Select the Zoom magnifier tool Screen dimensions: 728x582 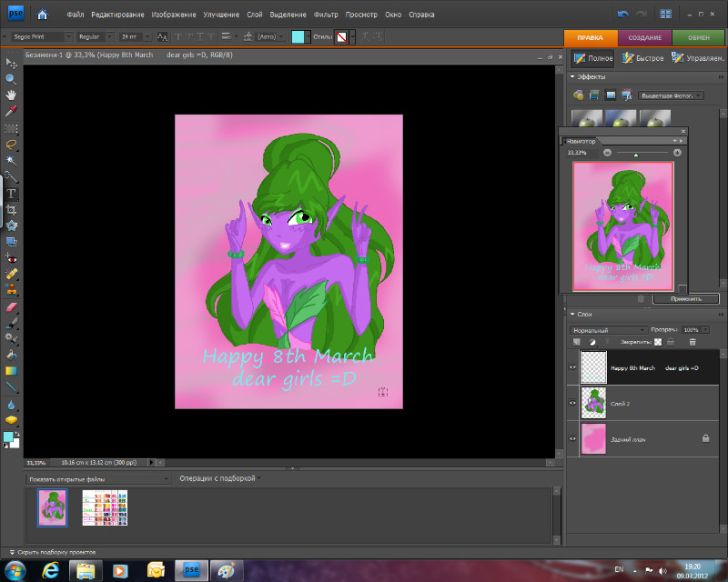pos(12,78)
